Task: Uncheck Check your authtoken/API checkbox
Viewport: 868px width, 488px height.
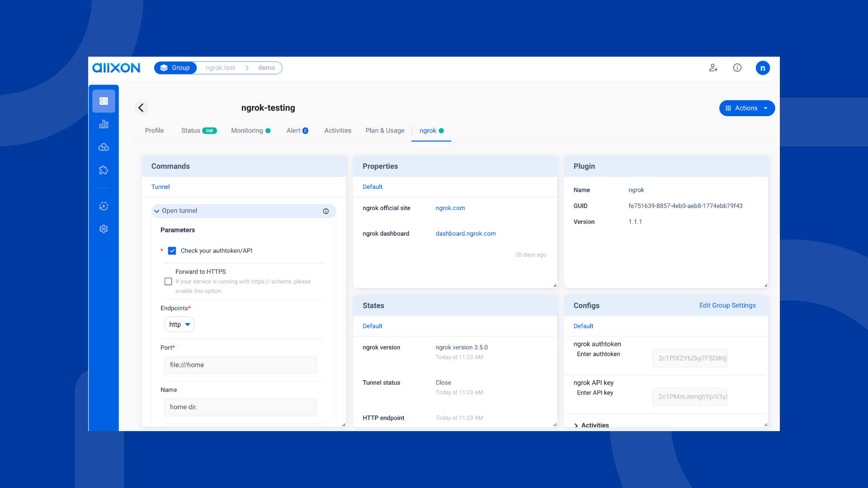Action: point(172,251)
